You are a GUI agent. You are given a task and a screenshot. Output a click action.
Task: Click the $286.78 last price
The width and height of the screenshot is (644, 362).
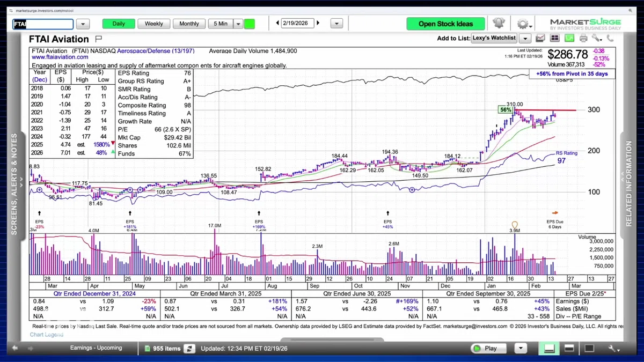point(568,54)
